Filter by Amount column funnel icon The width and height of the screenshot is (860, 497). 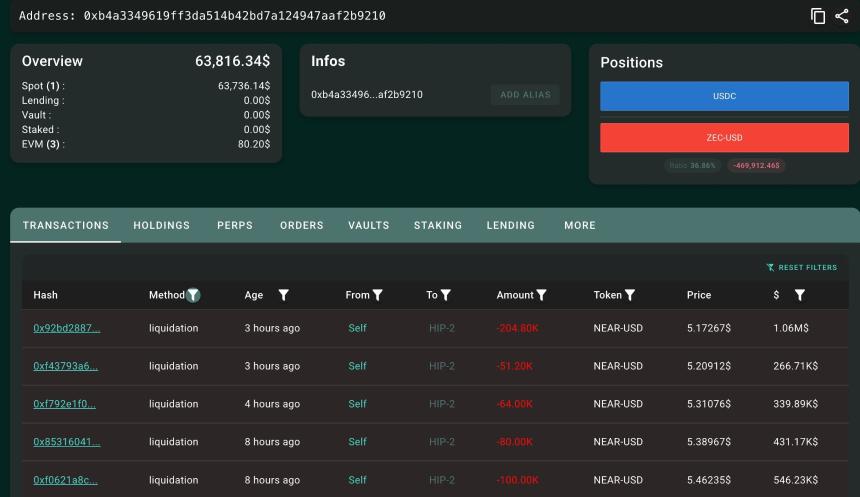pyautogui.click(x=541, y=295)
